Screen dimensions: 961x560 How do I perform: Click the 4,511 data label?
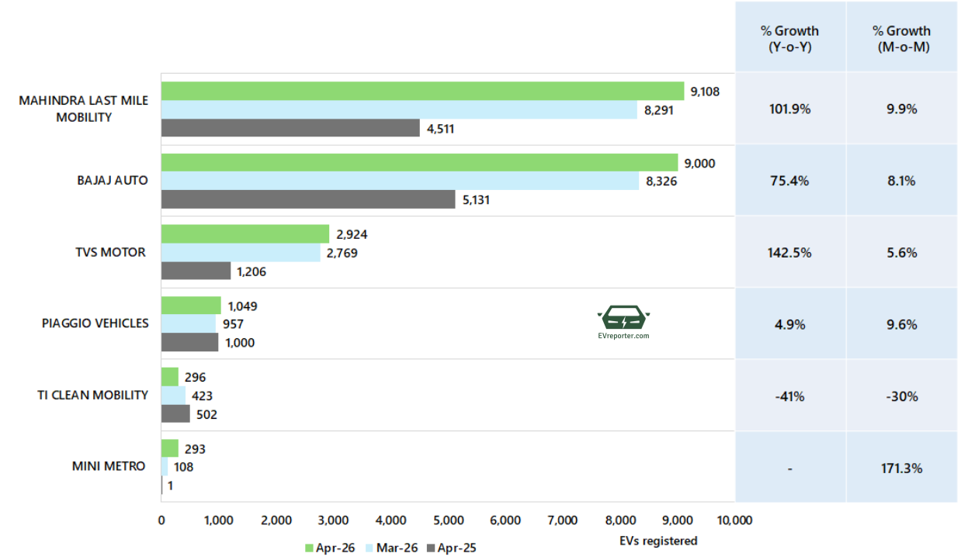coord(440,129)
